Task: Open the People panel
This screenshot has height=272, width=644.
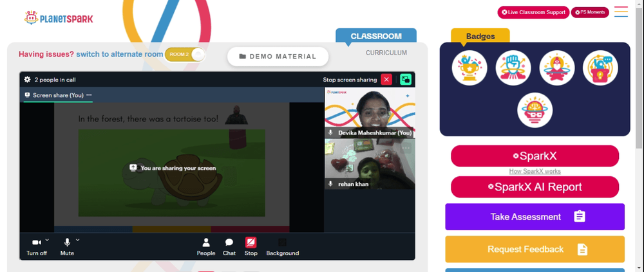Action: (x=206, y=248)
